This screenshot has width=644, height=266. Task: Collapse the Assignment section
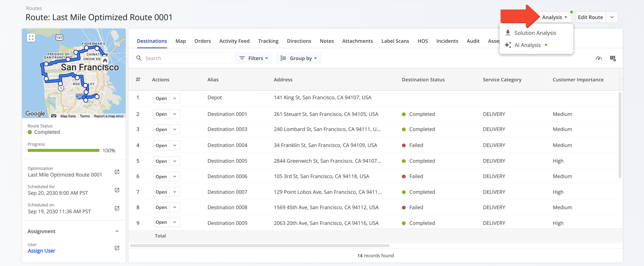117,231
